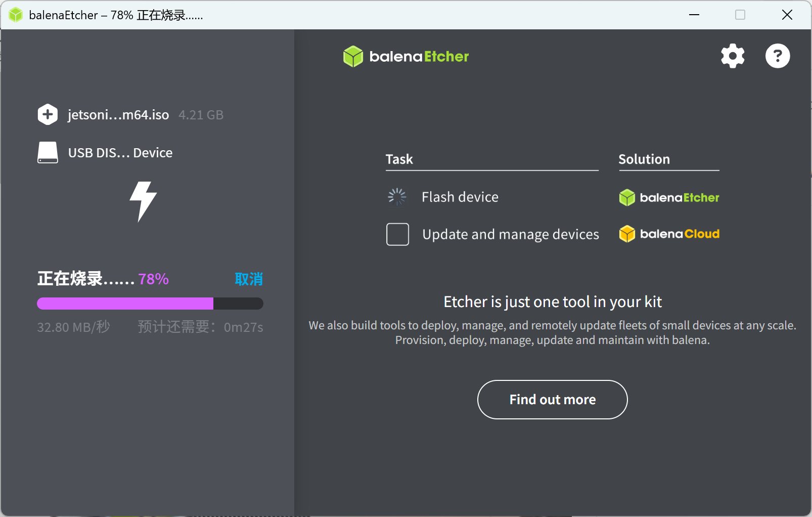Open the help question mark icon
The width and height of the screenshot is (812, 517).
(x=777, y=56)
